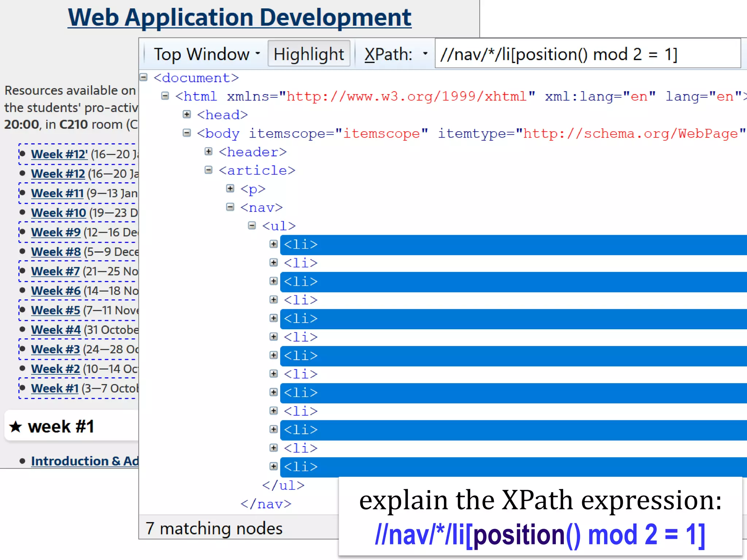Collapse the article element node
Screen dimensions: 747x560
tap(208, 170)
